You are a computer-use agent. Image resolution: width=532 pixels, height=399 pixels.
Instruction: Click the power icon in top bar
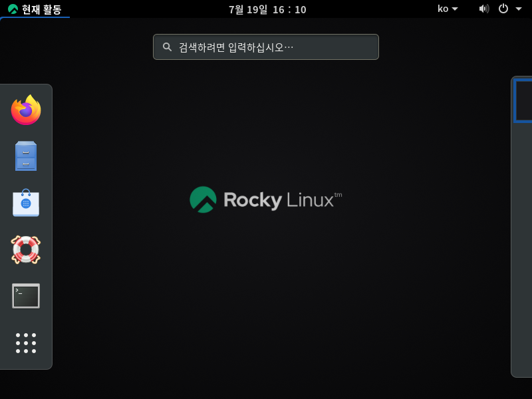[503, 9]
